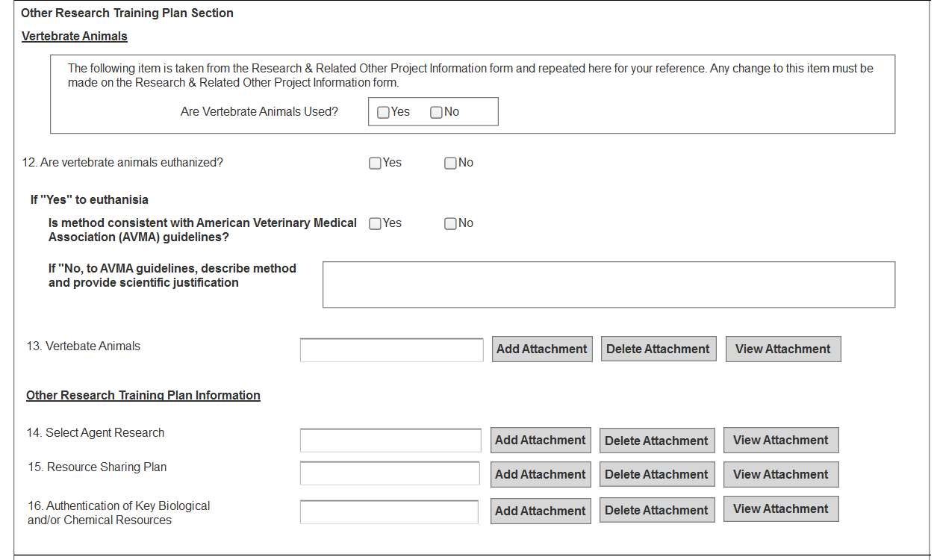Click the Select Agent Research attachment field
Image resolution: width=937 pixels, height=560 pixels.
pyautogui.click(x=390, y=441)
